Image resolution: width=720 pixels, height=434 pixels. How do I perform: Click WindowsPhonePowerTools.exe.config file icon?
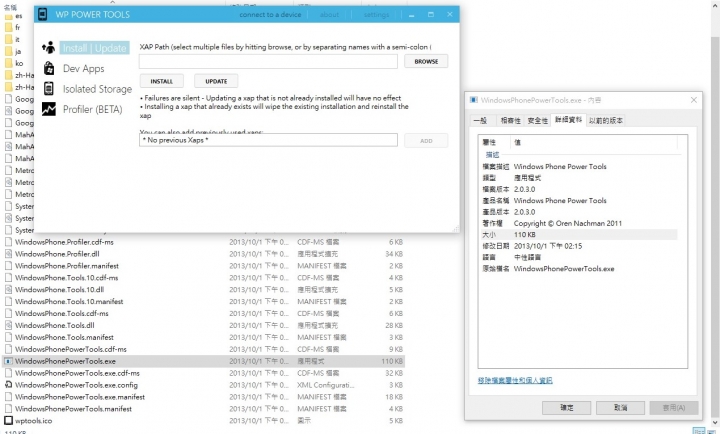[8, 385]
